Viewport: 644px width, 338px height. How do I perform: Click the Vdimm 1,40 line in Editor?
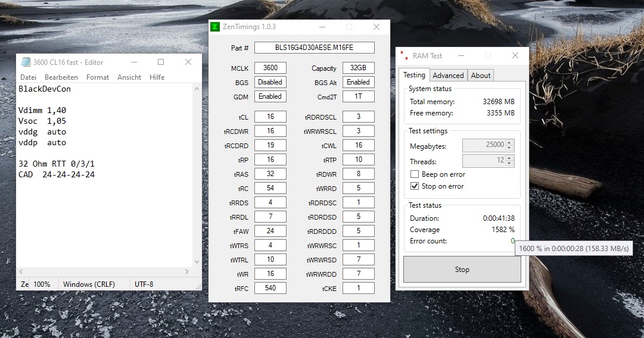(x=42, y=110)
